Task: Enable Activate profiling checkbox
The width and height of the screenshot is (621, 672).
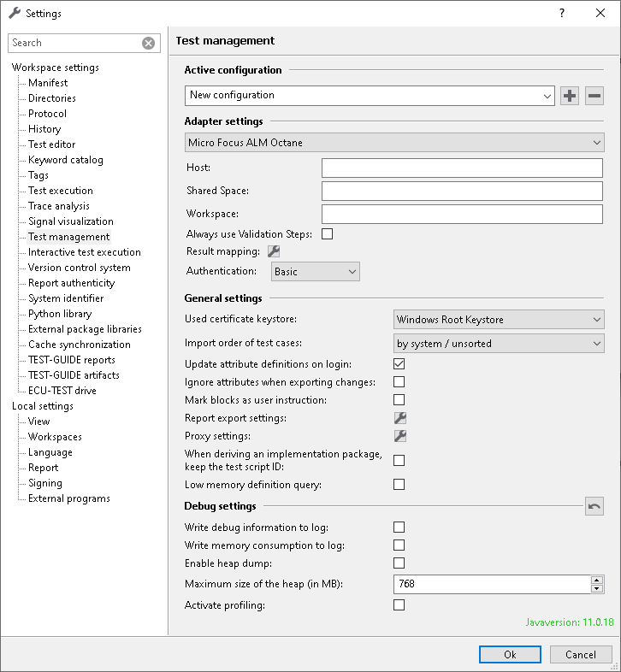Action: [399, 605]
